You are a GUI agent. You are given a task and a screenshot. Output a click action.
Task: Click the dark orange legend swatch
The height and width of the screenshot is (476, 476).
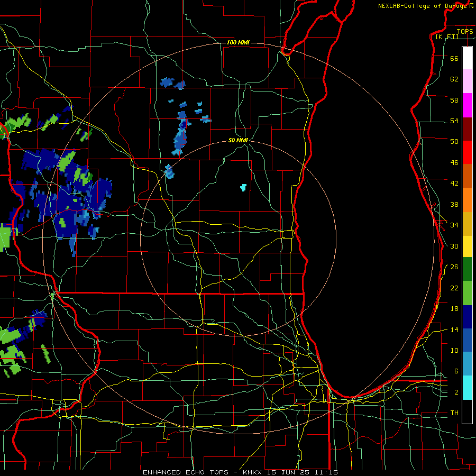click(467, 176)
